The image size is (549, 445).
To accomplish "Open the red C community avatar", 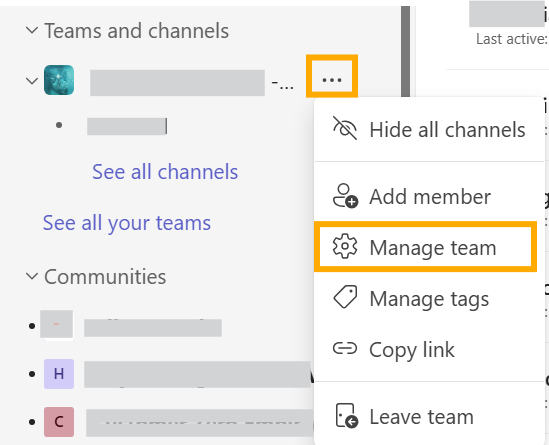I will 59,422.
